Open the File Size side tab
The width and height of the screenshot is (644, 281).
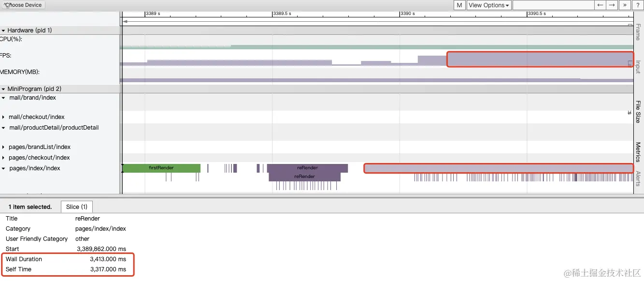[638, 112]
